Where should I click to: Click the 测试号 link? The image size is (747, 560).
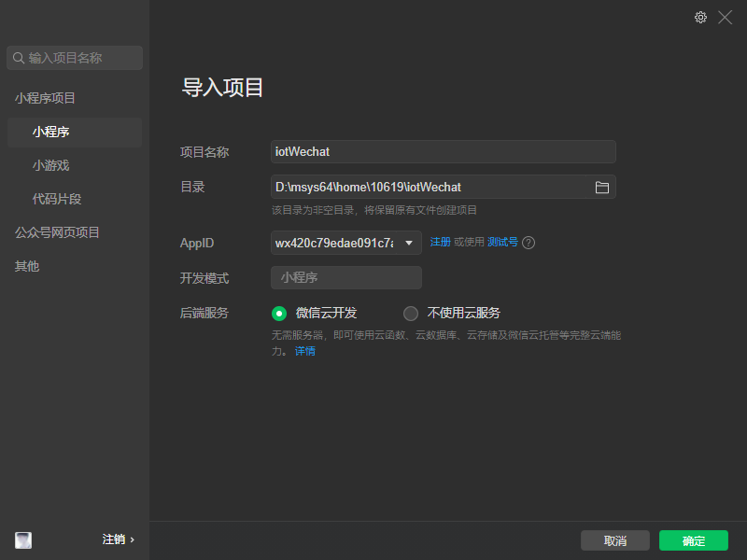(502, 242)
